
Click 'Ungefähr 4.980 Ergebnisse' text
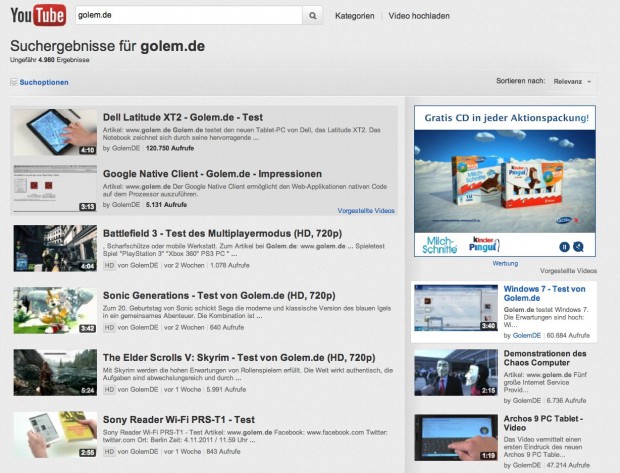tap(49, 60)
